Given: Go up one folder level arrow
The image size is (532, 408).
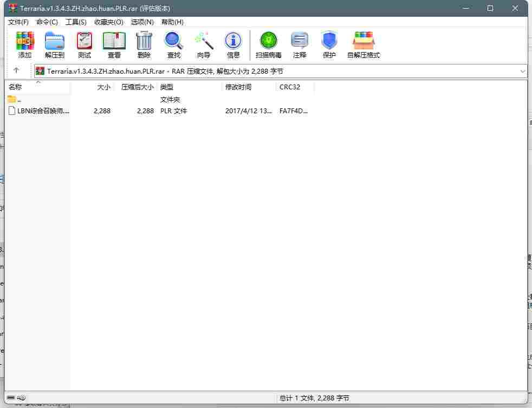Looking at the screenshot, I should click(16, 70).
